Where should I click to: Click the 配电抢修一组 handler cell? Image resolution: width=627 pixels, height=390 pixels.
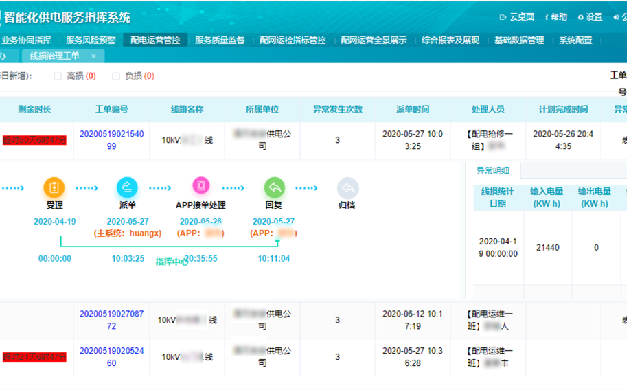pyautogui.click(x=488, y=140)
